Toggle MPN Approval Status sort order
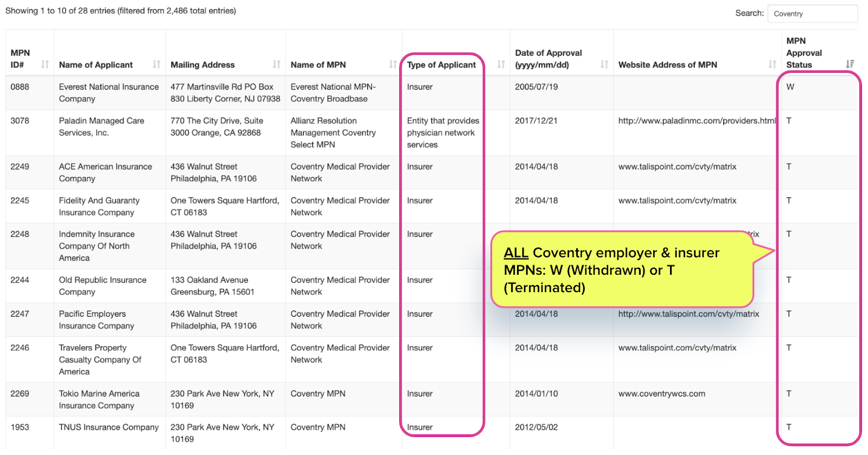The height and width of the screenshot is (455, 868). [x=850, y=65]
